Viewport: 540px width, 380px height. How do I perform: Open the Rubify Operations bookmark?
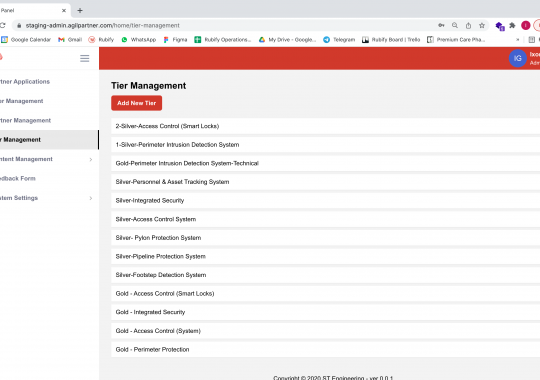(x=223, y=40)
